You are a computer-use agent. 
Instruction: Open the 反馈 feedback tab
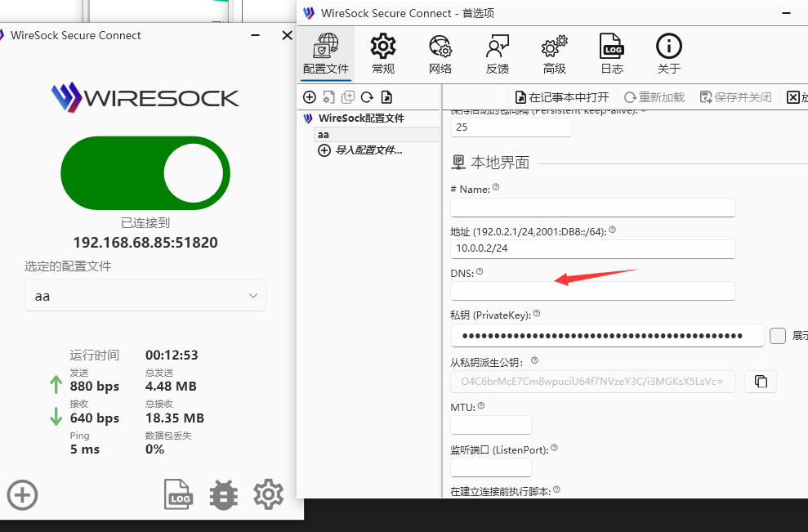[x=498, y=54]
